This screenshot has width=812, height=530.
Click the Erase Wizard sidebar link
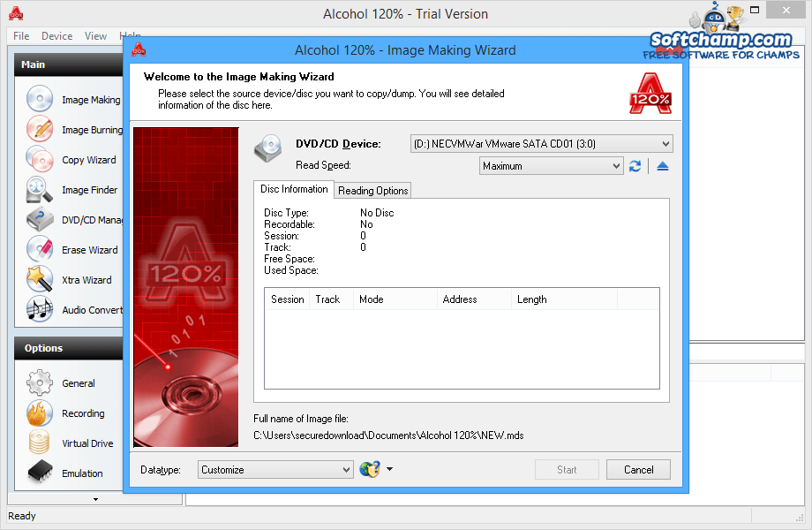click(x=90, y=250)
